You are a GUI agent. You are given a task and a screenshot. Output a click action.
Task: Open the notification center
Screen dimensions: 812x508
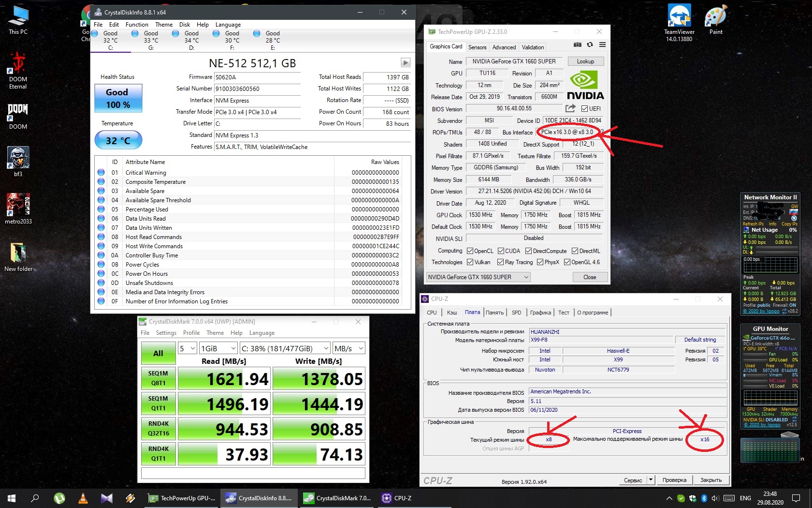[796, 498]
